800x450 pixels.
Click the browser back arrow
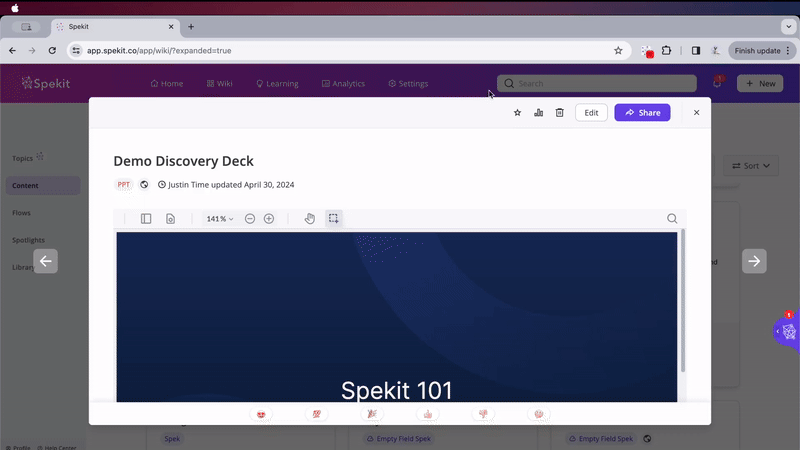12,51
